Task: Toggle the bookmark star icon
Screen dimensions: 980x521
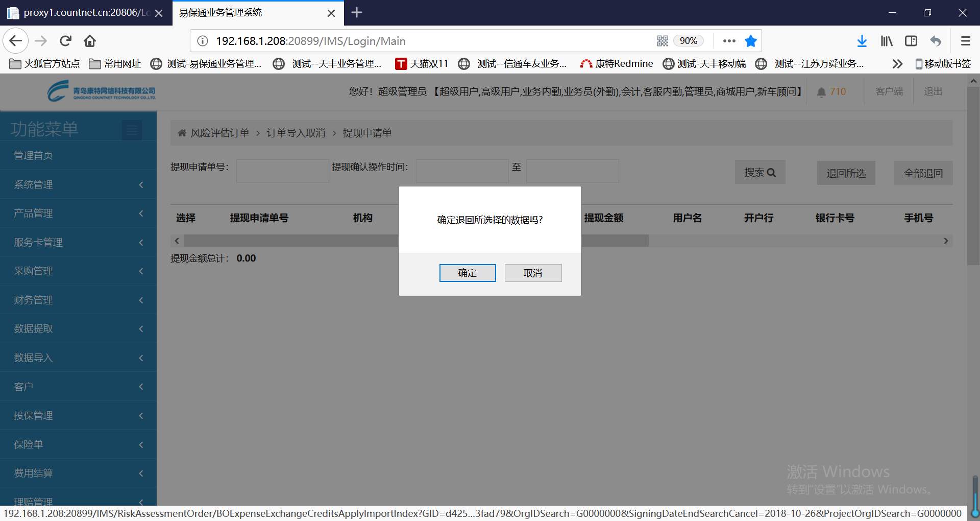Action: click(750, 41)
